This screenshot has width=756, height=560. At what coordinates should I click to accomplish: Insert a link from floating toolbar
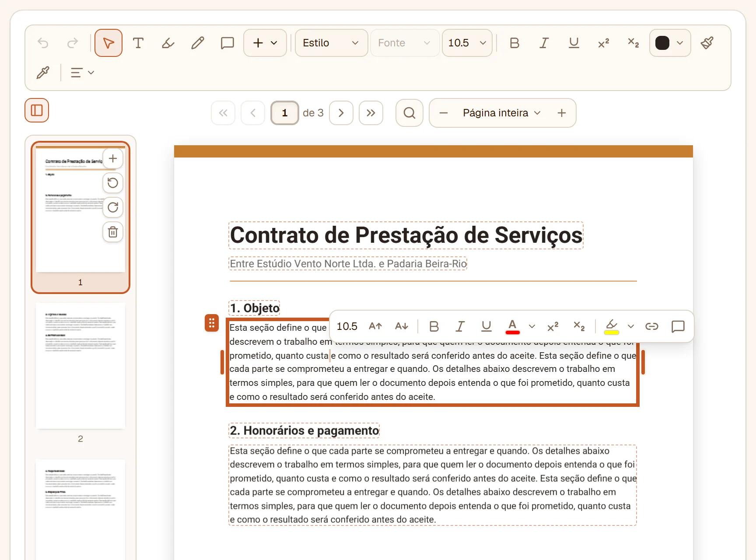pyautogui.click(x=652, y=326)
